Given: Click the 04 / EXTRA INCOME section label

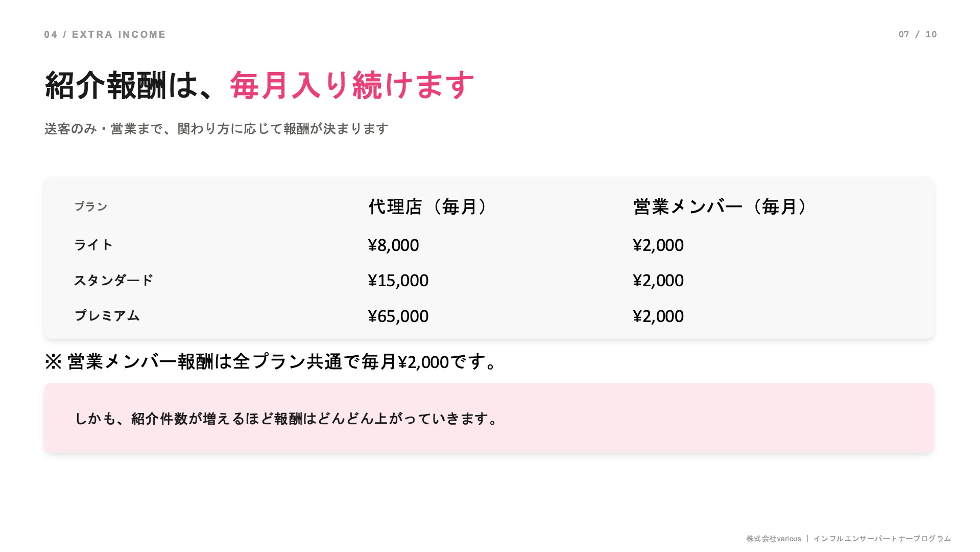Looking at the screenshot, I should coord(105,34).
